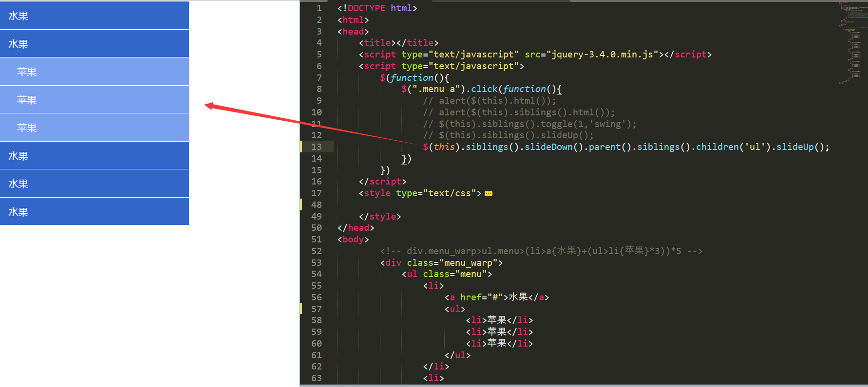
Task: Click the closing </head> tag
Action: pyautogui.click(x=356, y=228)
